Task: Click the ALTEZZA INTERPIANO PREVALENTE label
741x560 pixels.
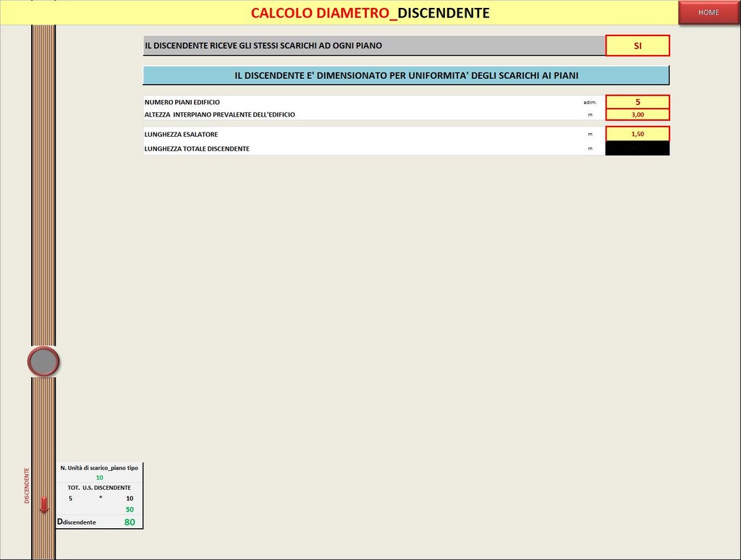Action: pyautogui.click(x=219, y=114)
